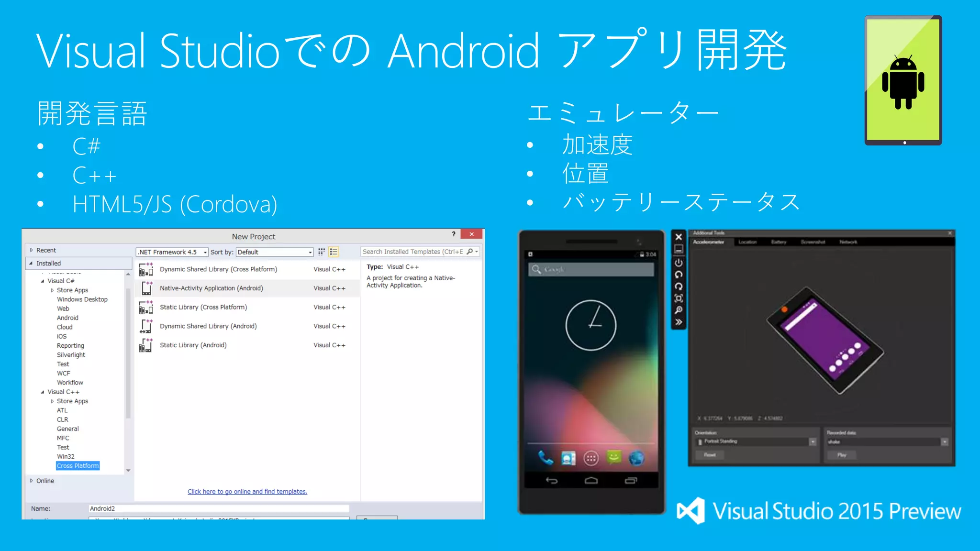Click the Google search bar in the emulator
Screen dimensions: 980x551
(591, 269)
